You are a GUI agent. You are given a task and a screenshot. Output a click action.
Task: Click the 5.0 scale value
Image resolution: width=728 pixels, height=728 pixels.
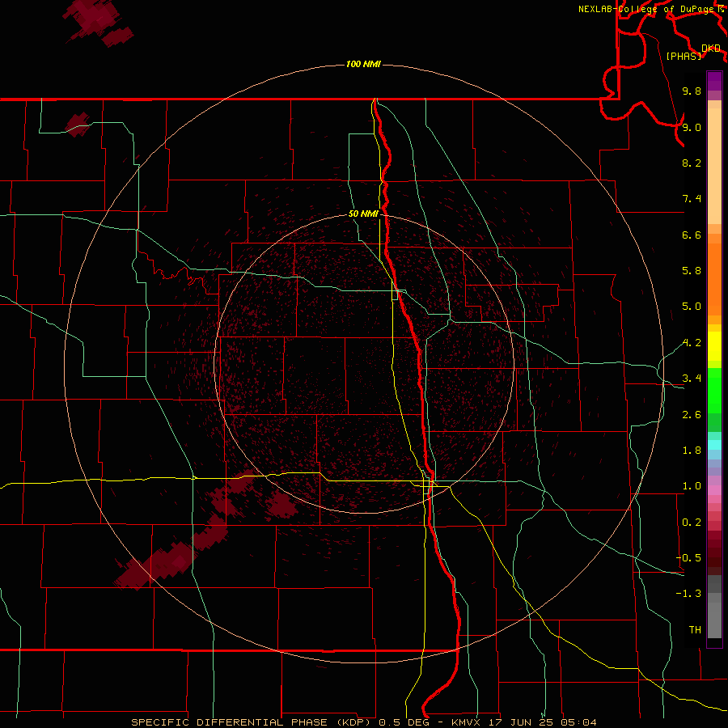point(692,307)
